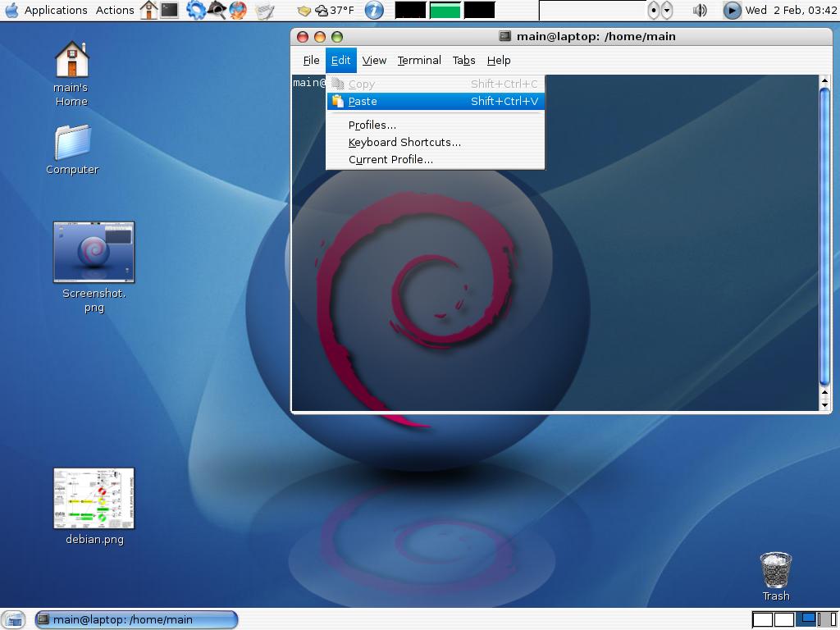This screenshot has width=840, height=630.
Task: Open the volume control speaker icon
Action: coord(700,10)
